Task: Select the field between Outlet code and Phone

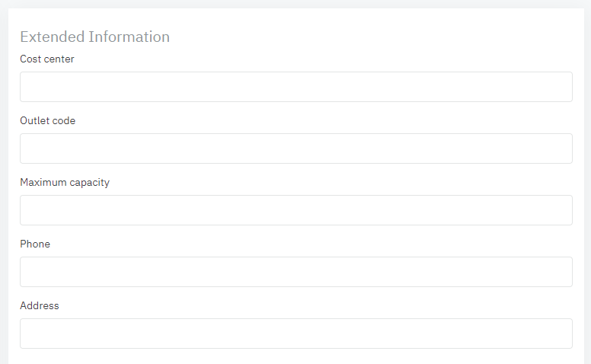Action: click(295, 210)
